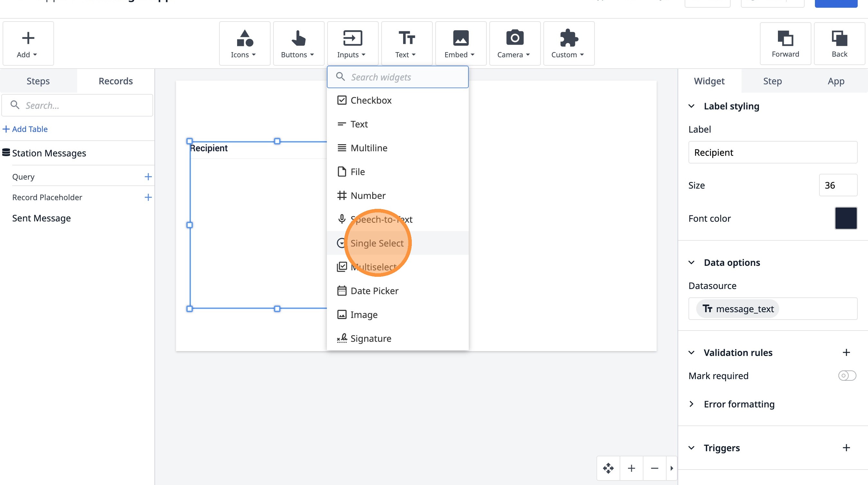The height and width of the screenshot is (485, 868).
Task: Add a new Query to Station Messages
Action: (x=148, y=177)
